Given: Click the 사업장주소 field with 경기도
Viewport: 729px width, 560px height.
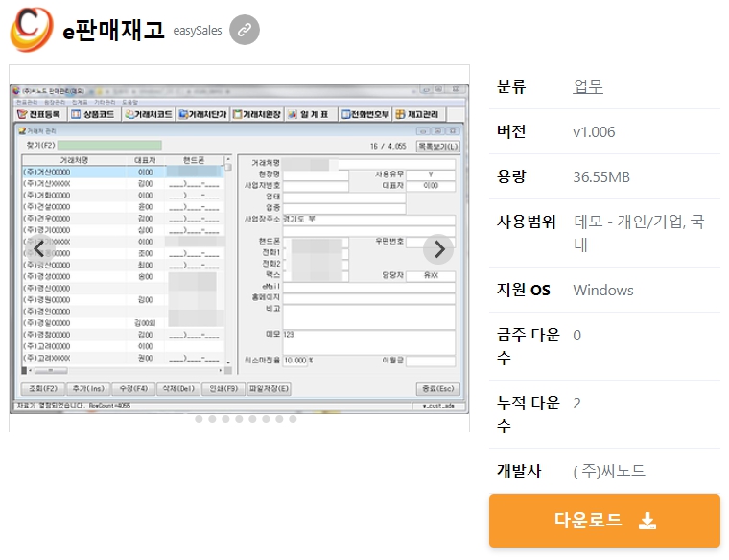Looking at the screenshot, I should (x=369, y=220).
